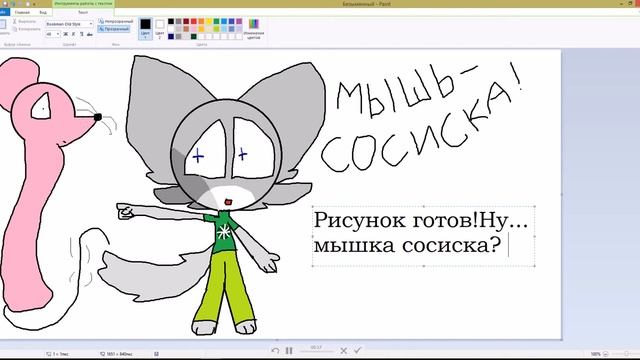Pick the dark red color swatch
640x360 pixels.
(186, 21)
